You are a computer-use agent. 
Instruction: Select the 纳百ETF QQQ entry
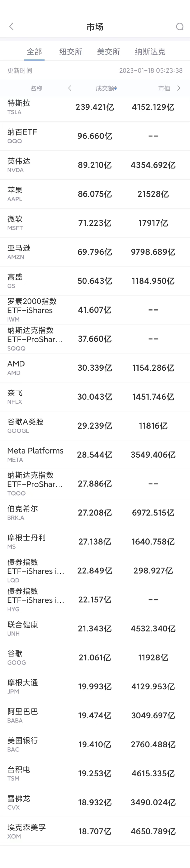coord(95,136)
